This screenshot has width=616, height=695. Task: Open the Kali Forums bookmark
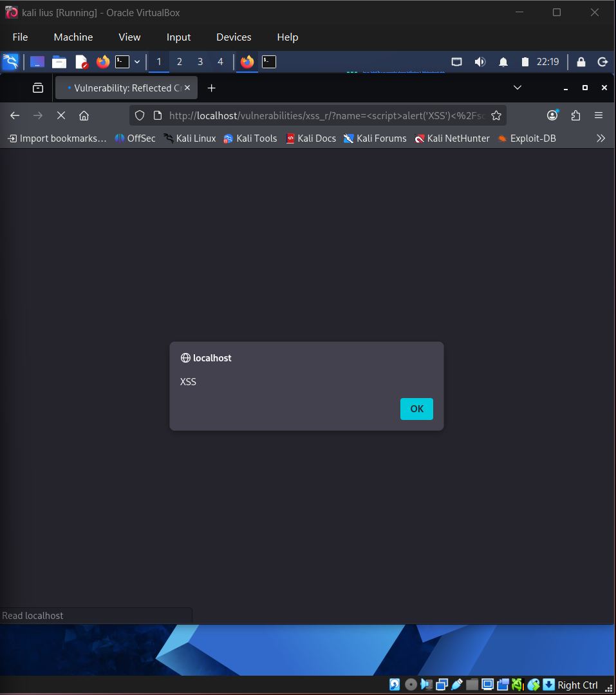[x=375, y=138]
